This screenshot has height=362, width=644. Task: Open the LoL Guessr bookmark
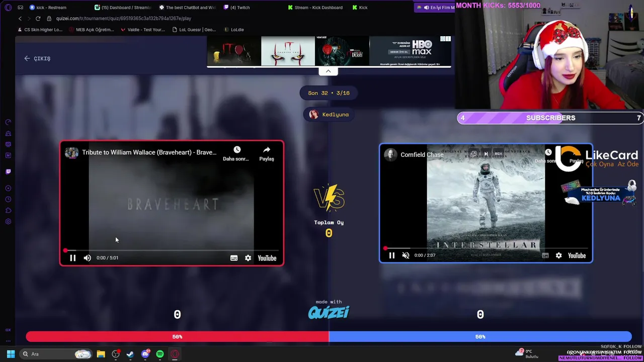coord(194,30)
